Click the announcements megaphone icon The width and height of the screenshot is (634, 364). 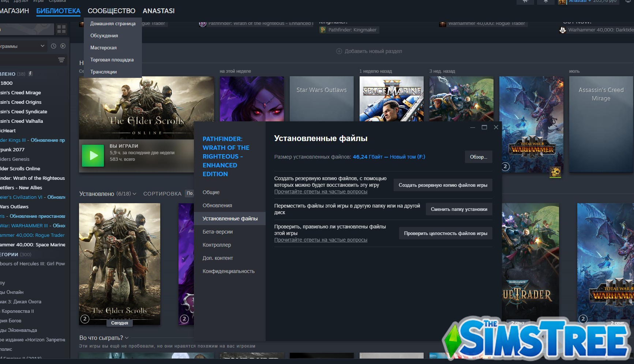pyautogui.click(x=526, y=1)
